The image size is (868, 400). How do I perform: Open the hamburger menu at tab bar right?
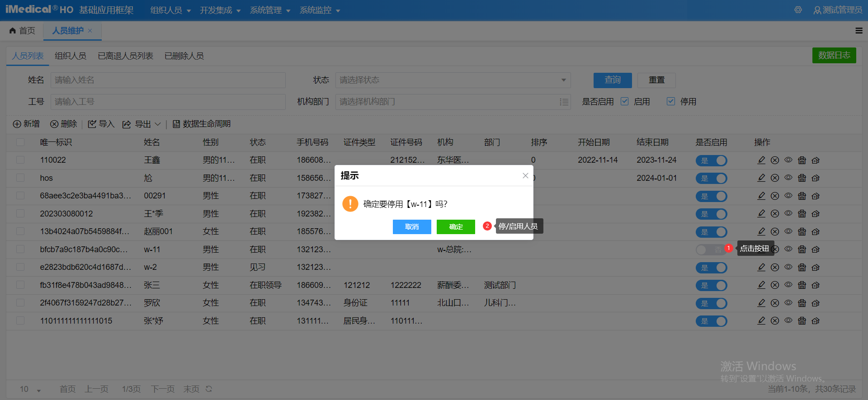point(859,31)
